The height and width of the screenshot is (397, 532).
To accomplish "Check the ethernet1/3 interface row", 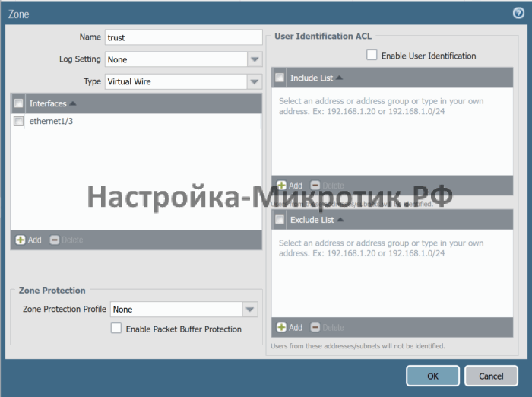I will (19, 121).
